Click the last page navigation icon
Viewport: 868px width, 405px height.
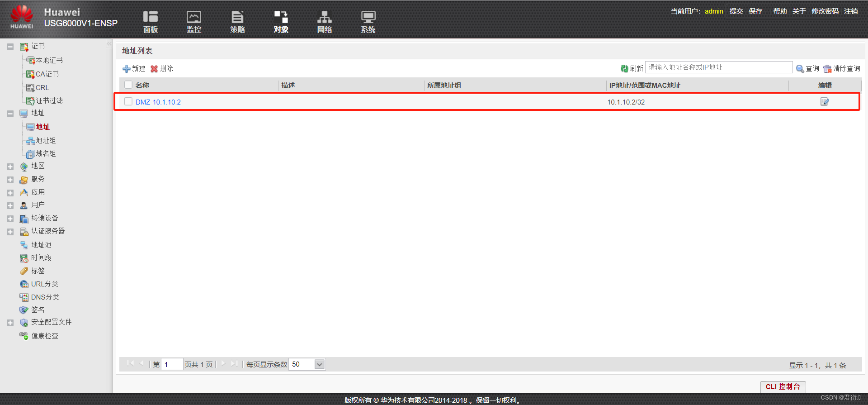pyautogui.click(x=234, y=363)
